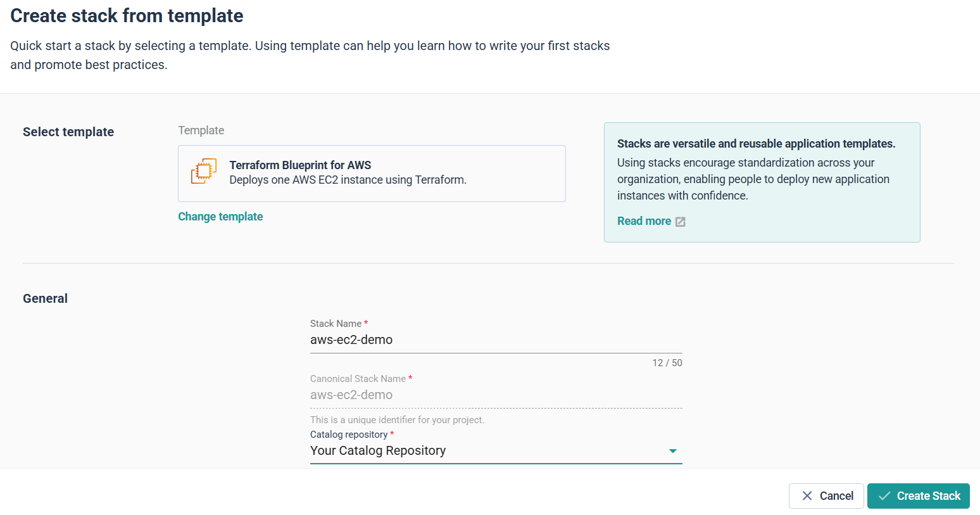The height and width of the screenshot is (515, 980).
Task: Click the external link icon beside Read more
Action: point(681,222)
